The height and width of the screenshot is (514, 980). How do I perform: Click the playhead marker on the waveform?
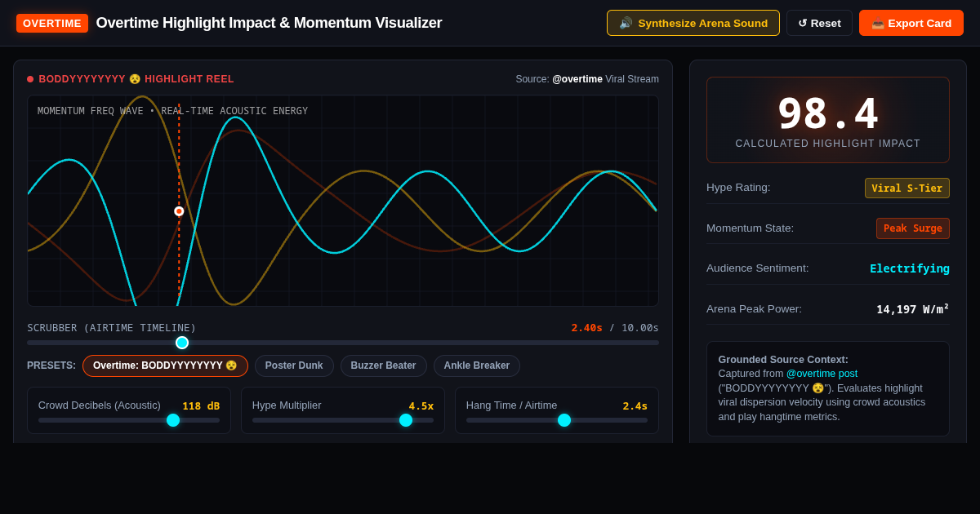[x=179, y=211]
